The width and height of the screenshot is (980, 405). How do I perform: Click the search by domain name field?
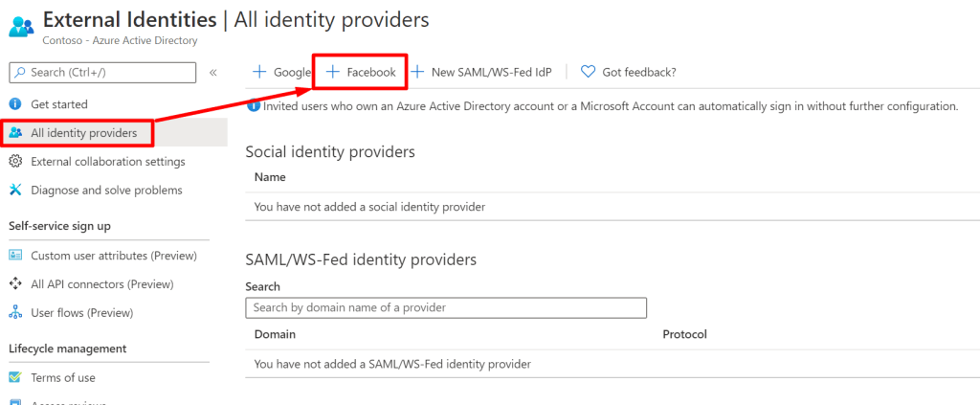click(x=446, y=308)
